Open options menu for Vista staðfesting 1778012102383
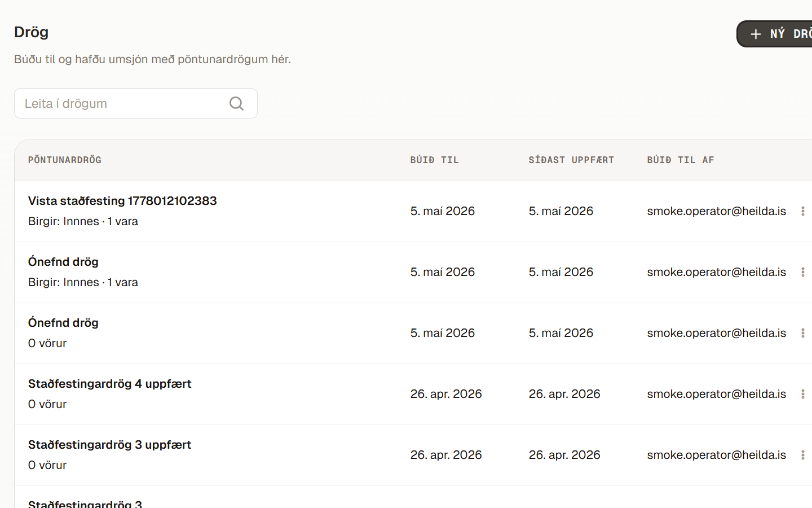The width and height of the screenshot is (812, 508). click(x=802, y=211)
